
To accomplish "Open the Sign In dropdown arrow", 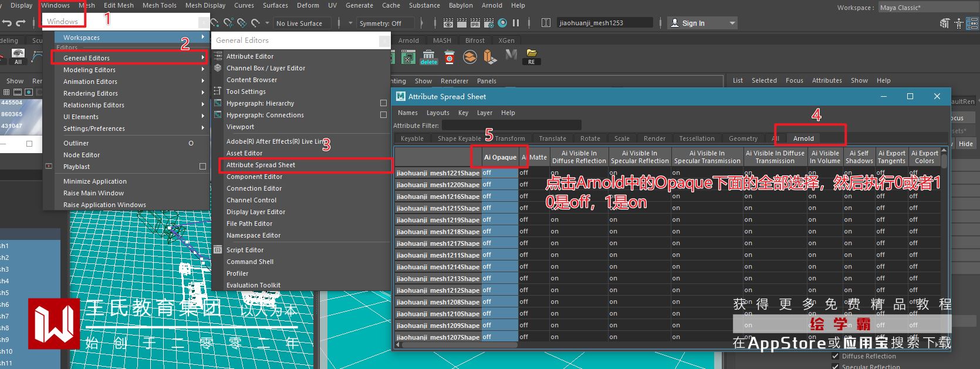I will tap(732, 23).
